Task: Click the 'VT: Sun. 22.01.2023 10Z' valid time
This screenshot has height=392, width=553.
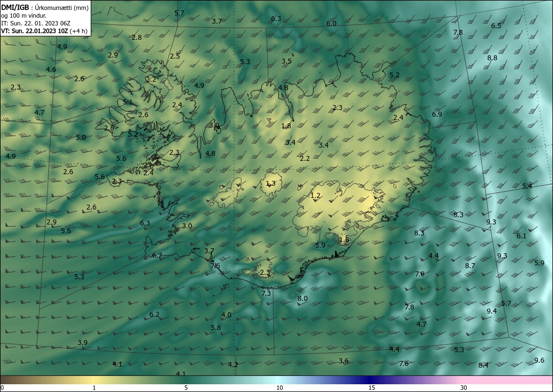Action: [x=34, y=31]
